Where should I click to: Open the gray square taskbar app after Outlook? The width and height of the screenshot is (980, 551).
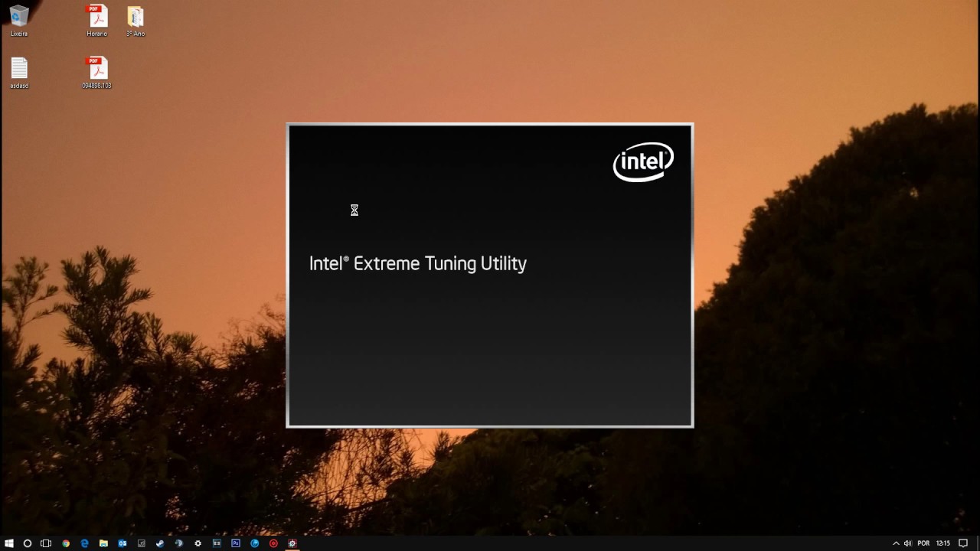[x=142, y=543]
